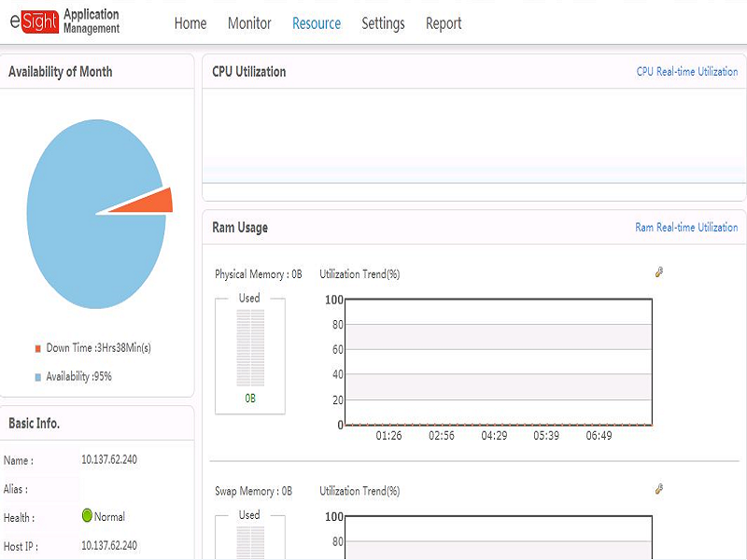Open the Settings menu
The image size is (747, 560).
pyautogui.click(x=383, y=23)
